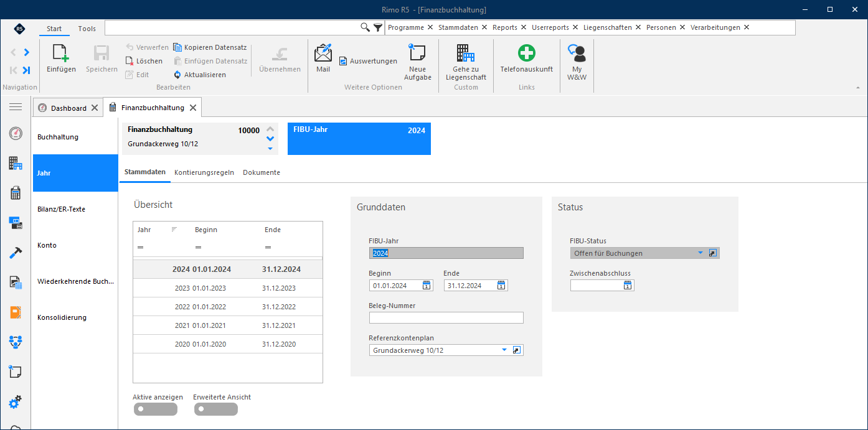This screenshot has width=868, height=430.
Task: Close the Dashboard tab
Action: pyautogui.click(x=95, y=108)
